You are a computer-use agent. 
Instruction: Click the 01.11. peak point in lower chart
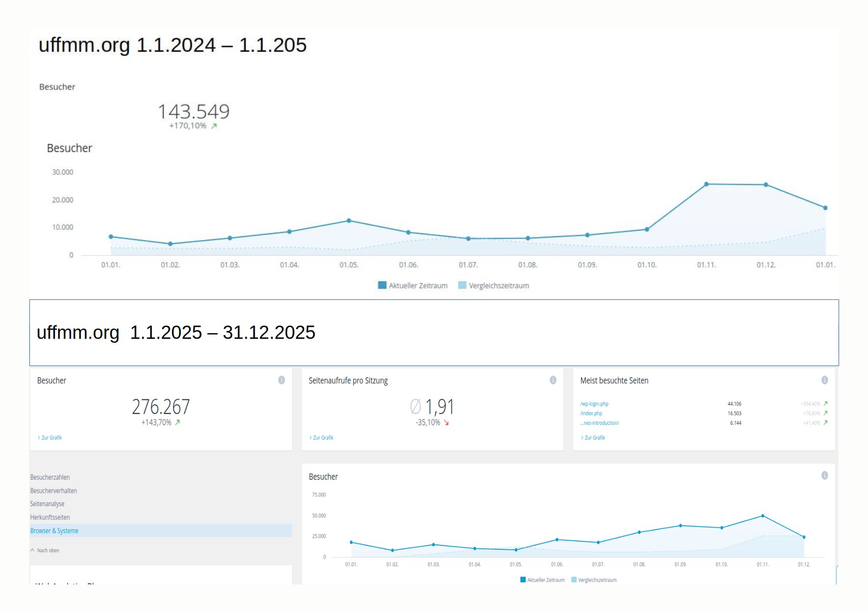click(x=763, y=516)
